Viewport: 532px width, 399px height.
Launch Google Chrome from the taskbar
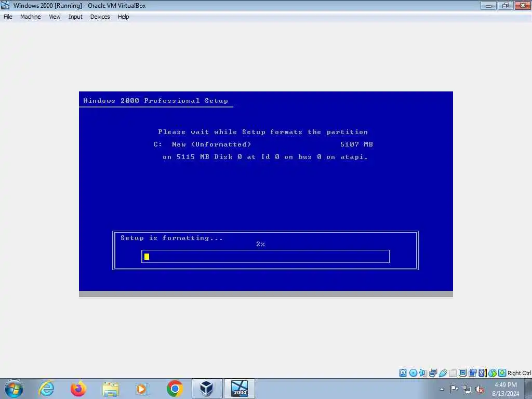tap(175, 389)
